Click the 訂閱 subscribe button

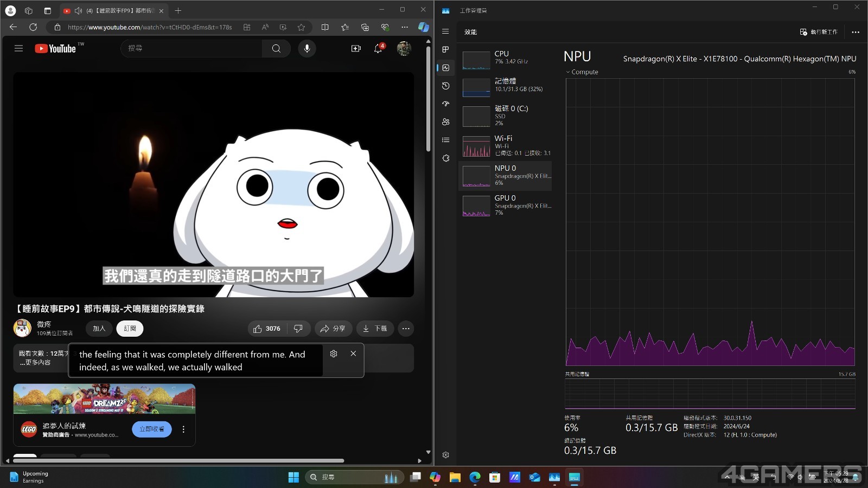pyautogui.click(x=130, y=329)
